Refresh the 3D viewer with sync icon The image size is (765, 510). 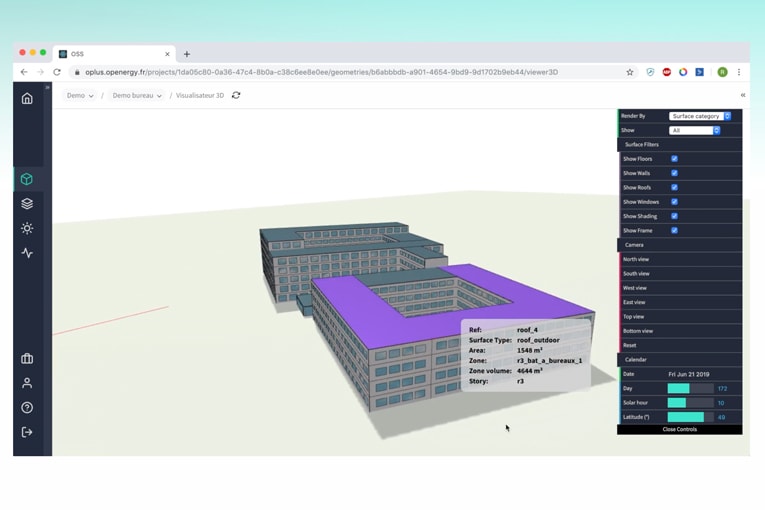pos(236,96)
